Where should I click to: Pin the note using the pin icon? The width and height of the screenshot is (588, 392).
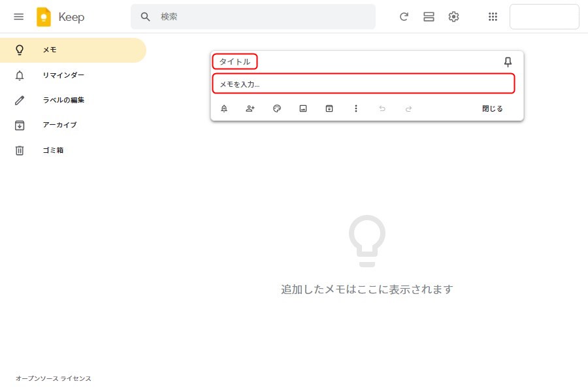tap(508, 62)
